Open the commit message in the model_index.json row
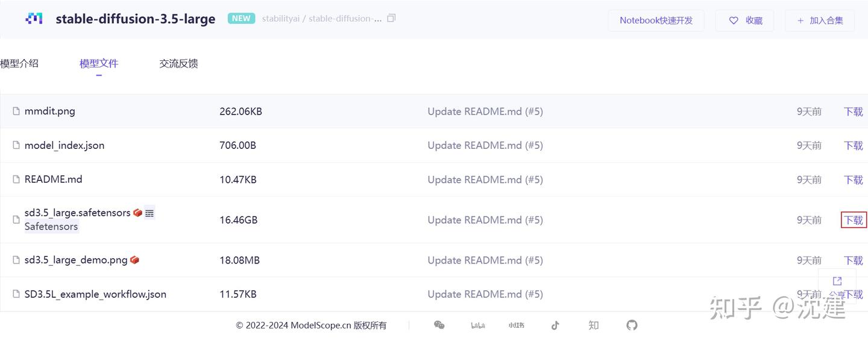868x343 pixels. point(485,145)
